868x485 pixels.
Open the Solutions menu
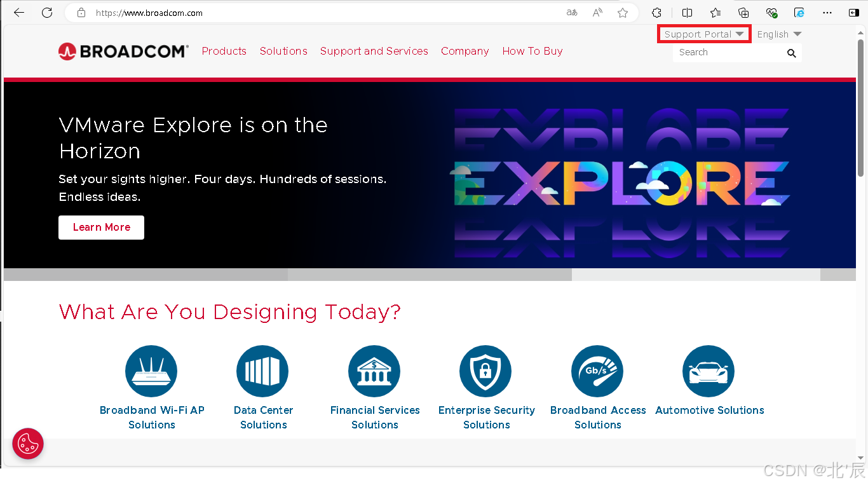pos(283,51)
